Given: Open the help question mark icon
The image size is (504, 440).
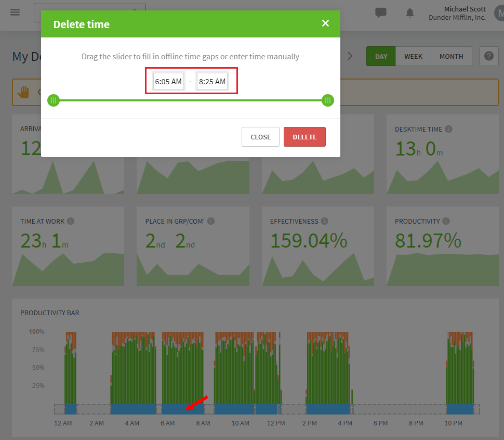Looking at the screenshot, I should (x=488, y=56).
